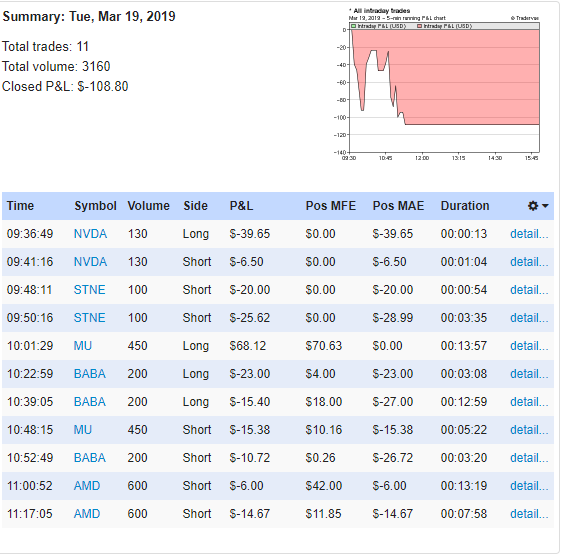Sort table by Pos MAE header
562x555 pixels.
tap(398, 206)
